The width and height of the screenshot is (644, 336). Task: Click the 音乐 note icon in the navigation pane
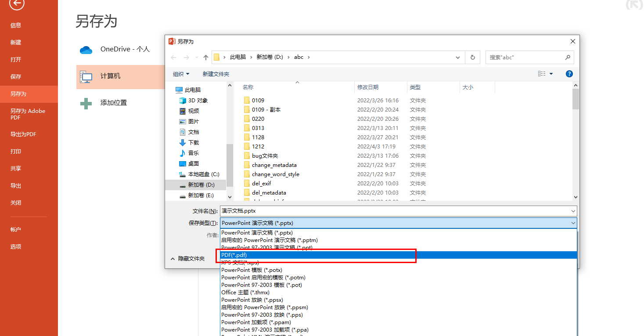(183, 153)
